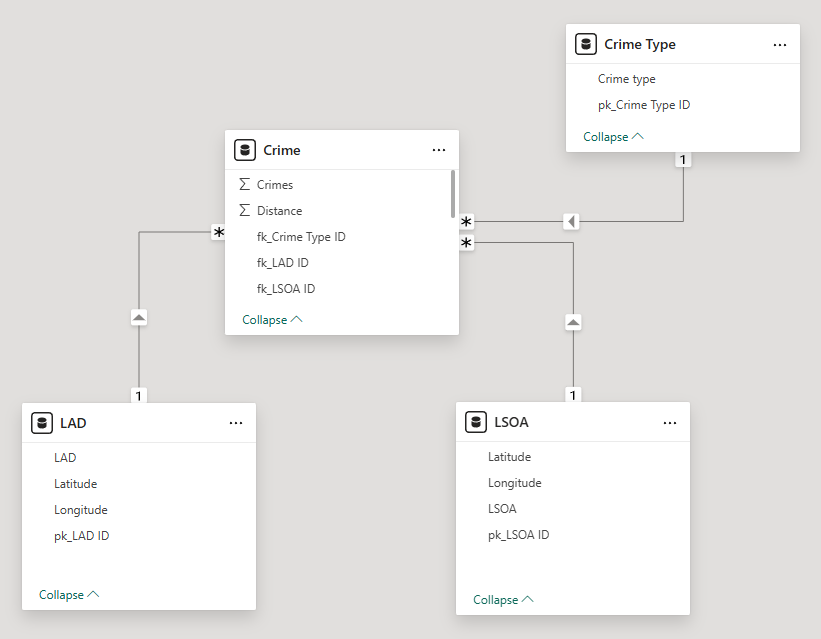The image size is (821, 639).
Task: Select the Distance measure field in Crime
Action: click(x=279, y=211)
